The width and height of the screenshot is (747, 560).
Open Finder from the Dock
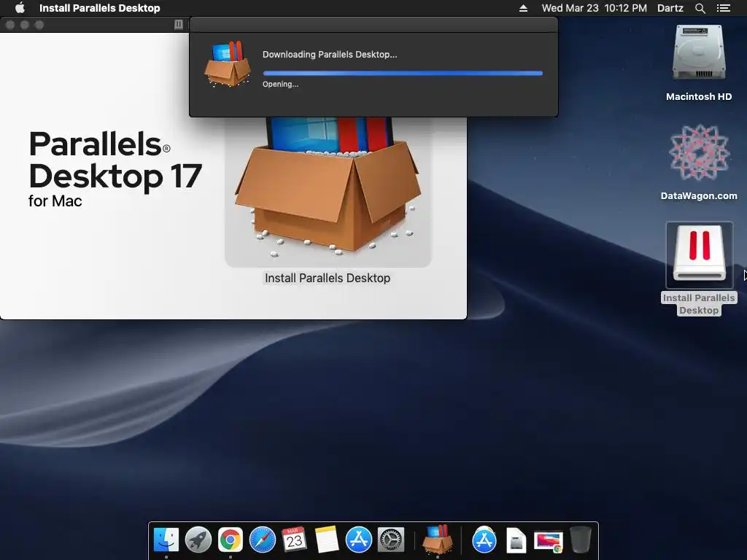pyautogui.click(x=166, y=540)
